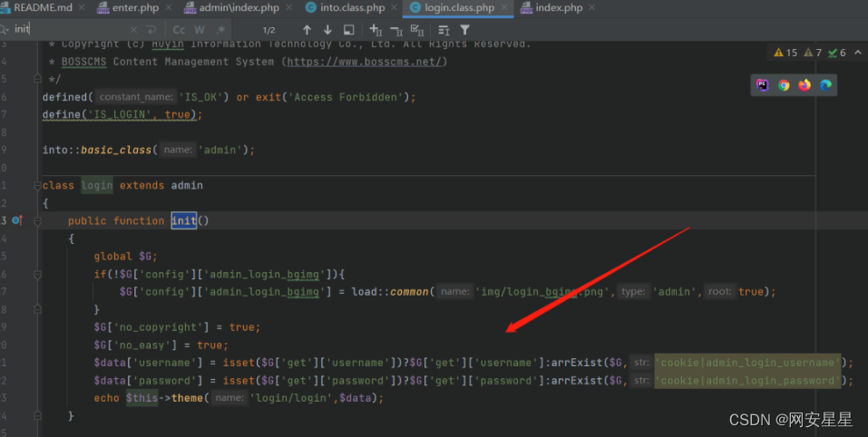This screenshot has height=437, width=868.
Task: Click the fold end marker on the if block's closing brace
Action: point(37,309)
